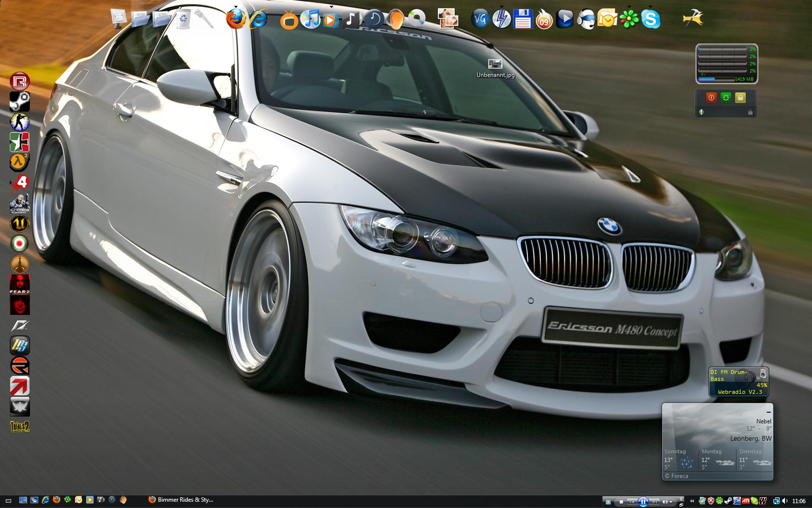
Task: Launch Firefox from the top dock
Action: pos(236,19)
